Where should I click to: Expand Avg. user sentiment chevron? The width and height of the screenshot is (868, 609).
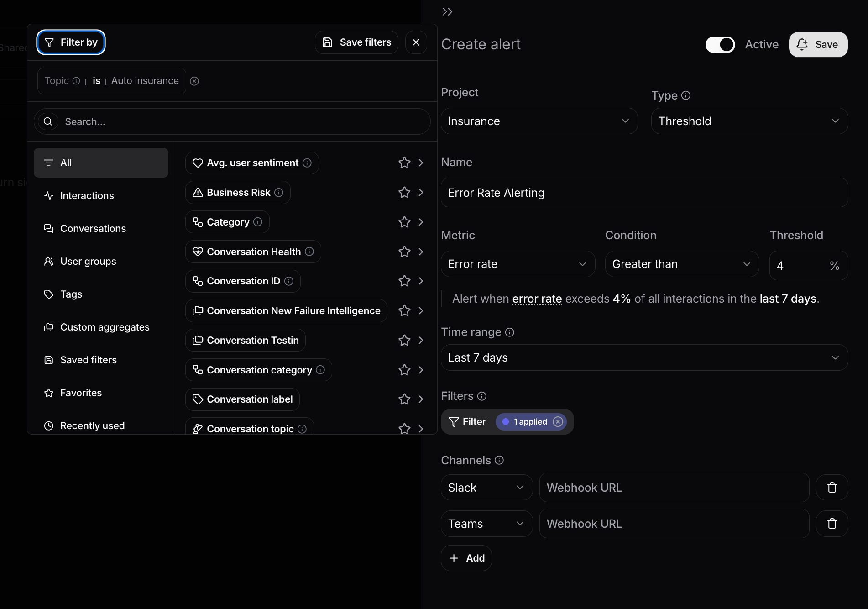point(421,163)
